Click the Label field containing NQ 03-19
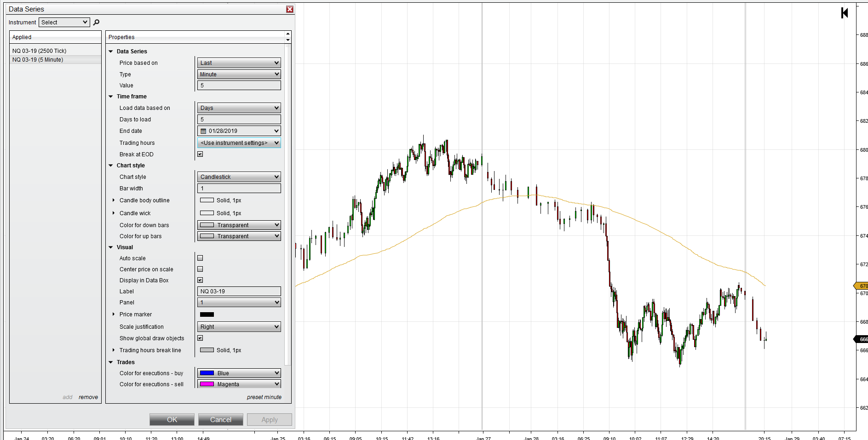The image size is (868, 440). pyautogui.click(x=239, y=291)
